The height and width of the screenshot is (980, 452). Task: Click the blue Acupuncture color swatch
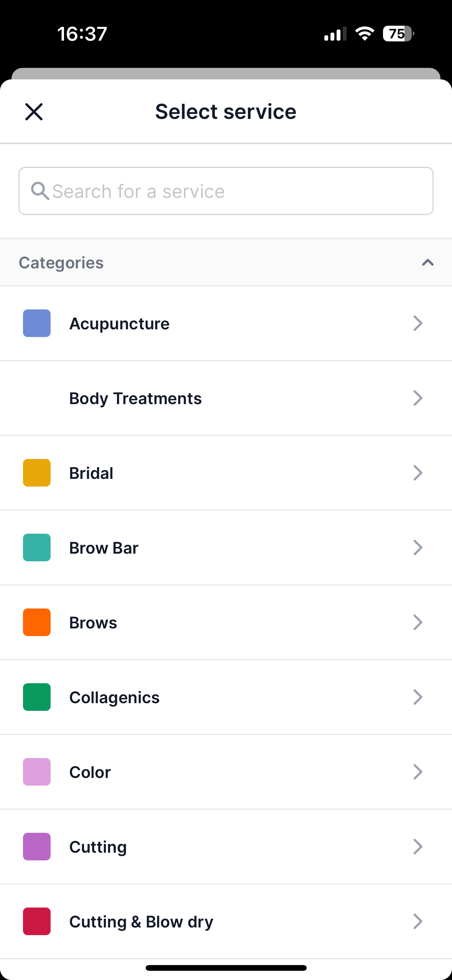point(37,323)
